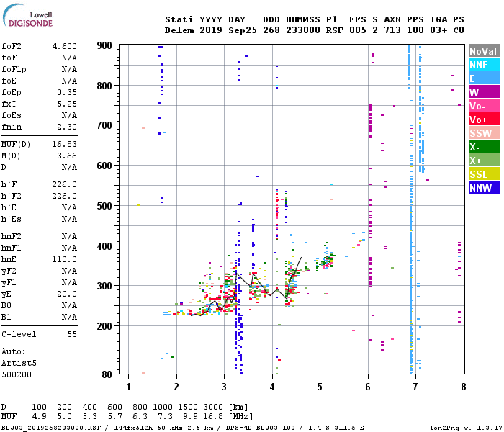This screenshot has height=432, width=504.
Task: Click the BLJ03_2019268233000.RSF file name
Action: pyautogui.click(x=51, y=428)
